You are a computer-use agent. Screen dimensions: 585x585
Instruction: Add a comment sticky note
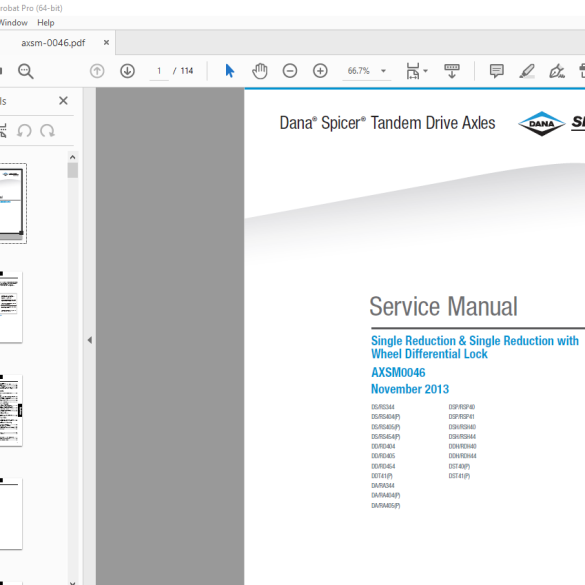(x=497, y=71)
